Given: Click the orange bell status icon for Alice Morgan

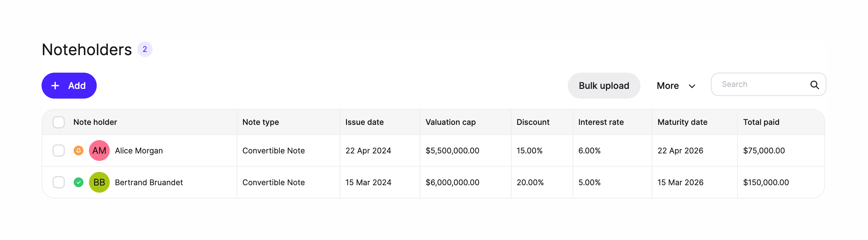Looking at the screenshot, I should pos(79,150).
